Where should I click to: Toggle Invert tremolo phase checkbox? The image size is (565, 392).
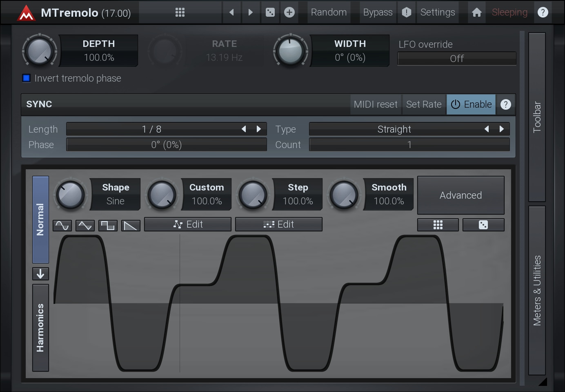[27, 78]
